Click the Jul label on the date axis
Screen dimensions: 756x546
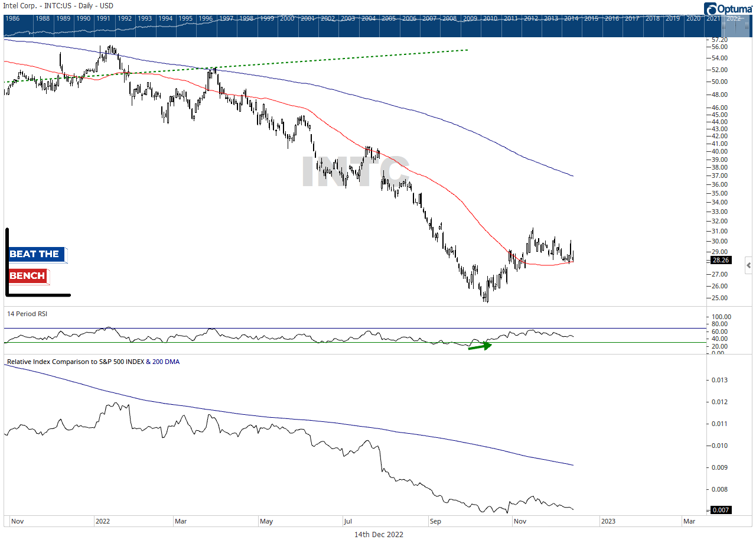348,521
